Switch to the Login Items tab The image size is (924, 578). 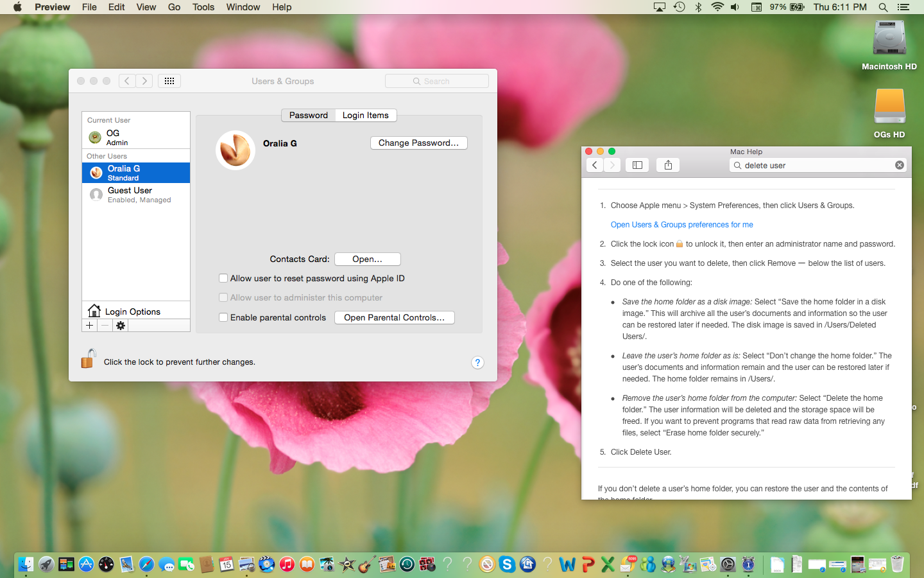pos(366,115)
